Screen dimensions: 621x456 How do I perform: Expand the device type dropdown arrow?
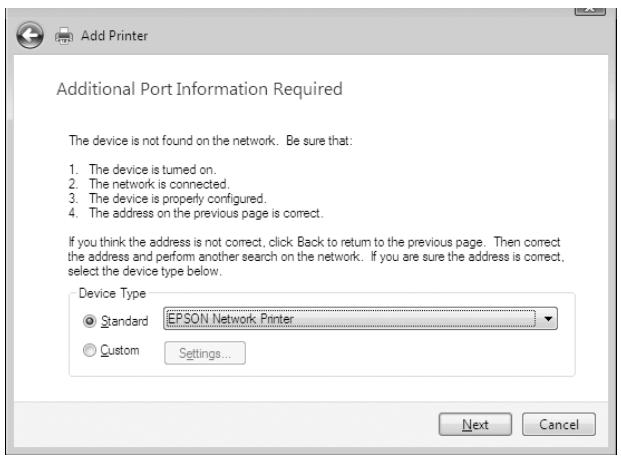[548, 319]
